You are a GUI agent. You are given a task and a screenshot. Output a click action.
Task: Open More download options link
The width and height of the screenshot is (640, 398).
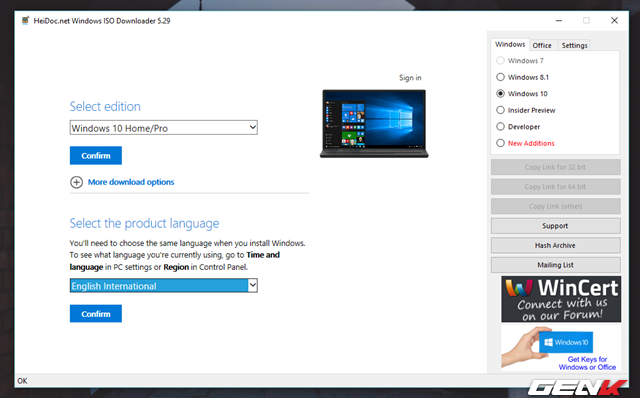tap(131, 182)
